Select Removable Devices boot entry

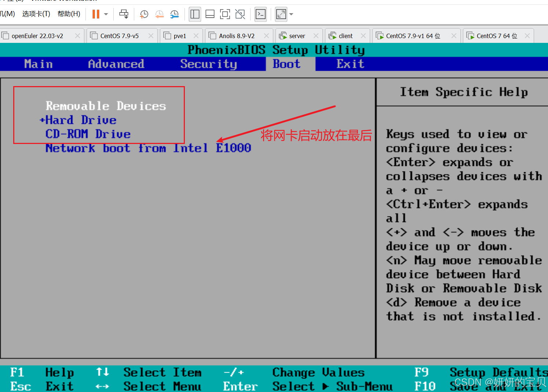(106, 106)
